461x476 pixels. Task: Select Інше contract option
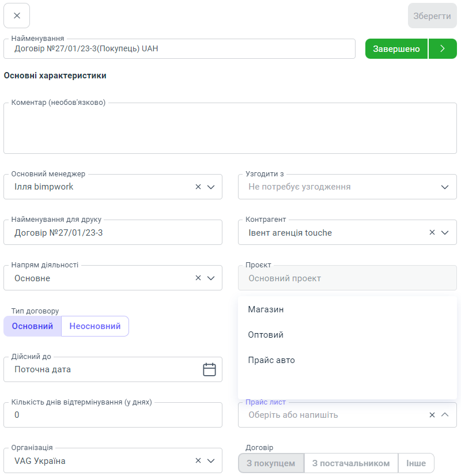416,463
